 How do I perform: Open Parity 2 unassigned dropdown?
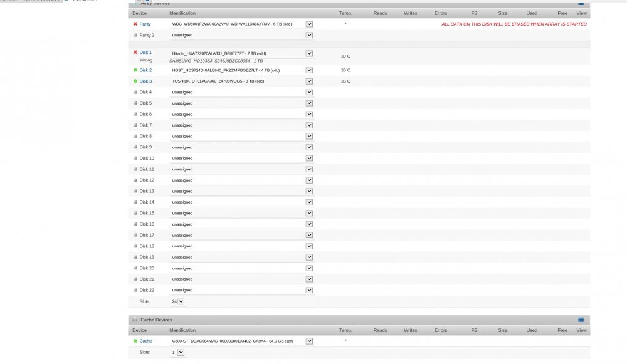point(241,35)
